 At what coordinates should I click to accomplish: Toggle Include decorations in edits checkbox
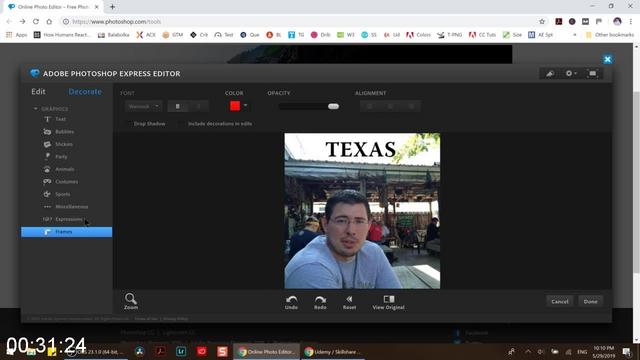[181, 124]
